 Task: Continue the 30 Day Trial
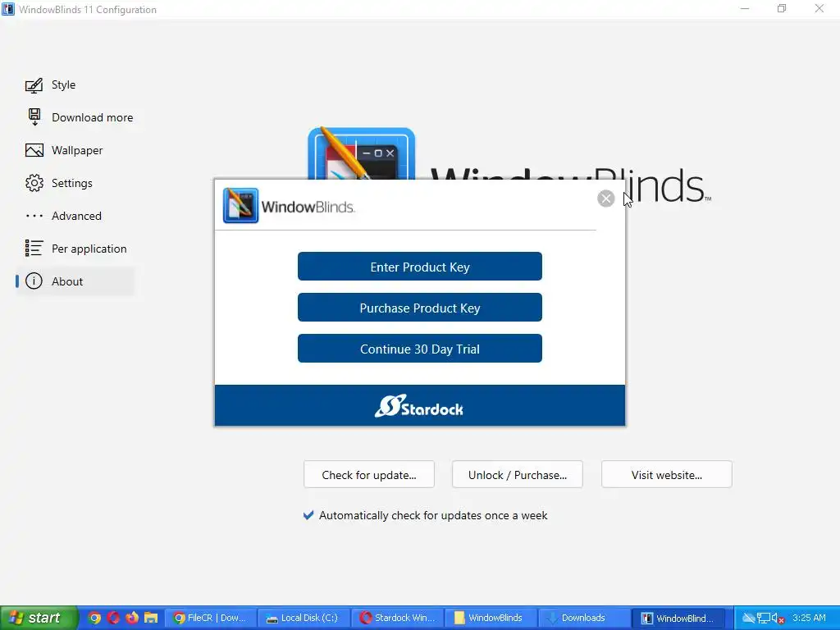pyautogui.click(x=419, y=349)
